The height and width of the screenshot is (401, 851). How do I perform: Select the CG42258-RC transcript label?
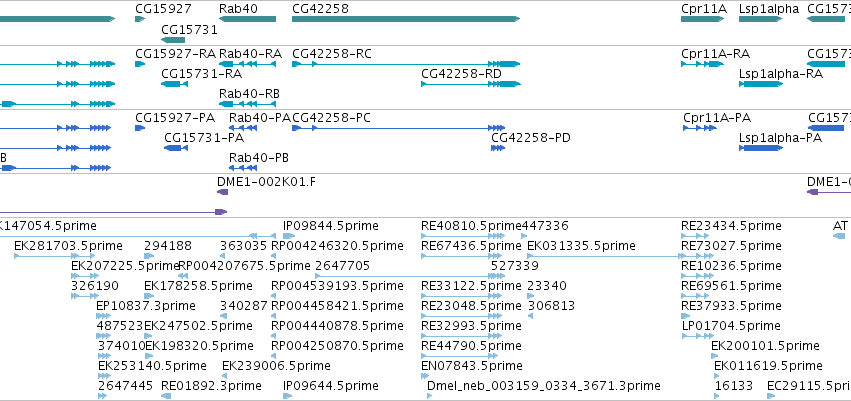pos(332,54)
